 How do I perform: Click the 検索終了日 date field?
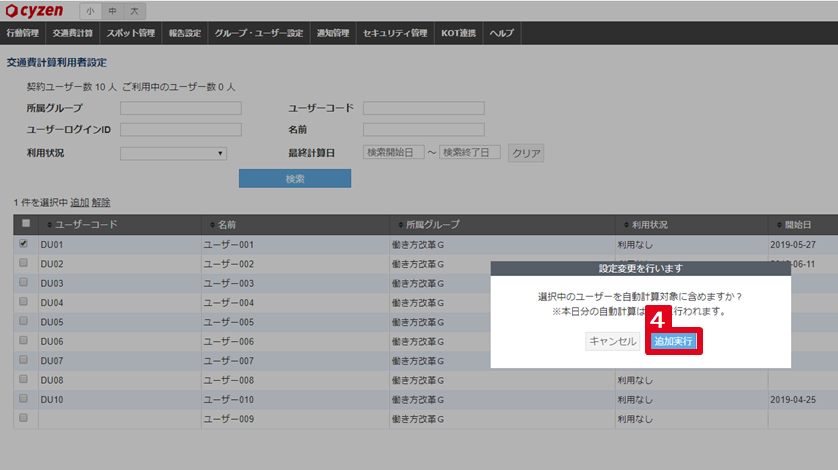tap(470, 152)
